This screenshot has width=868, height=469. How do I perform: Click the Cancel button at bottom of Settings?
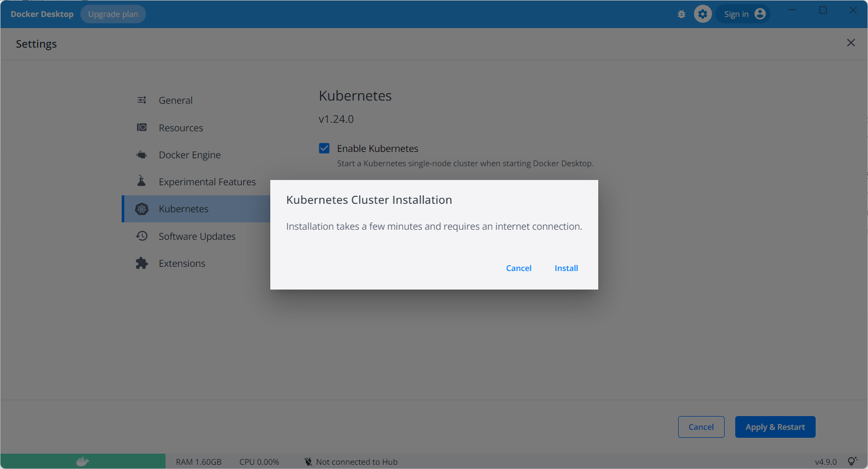[701, 427]
